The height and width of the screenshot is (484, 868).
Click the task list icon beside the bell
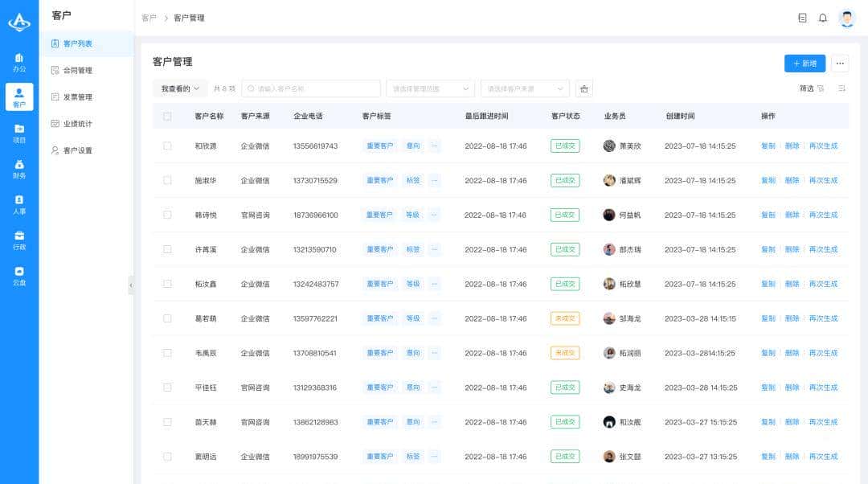coord(801,17)
